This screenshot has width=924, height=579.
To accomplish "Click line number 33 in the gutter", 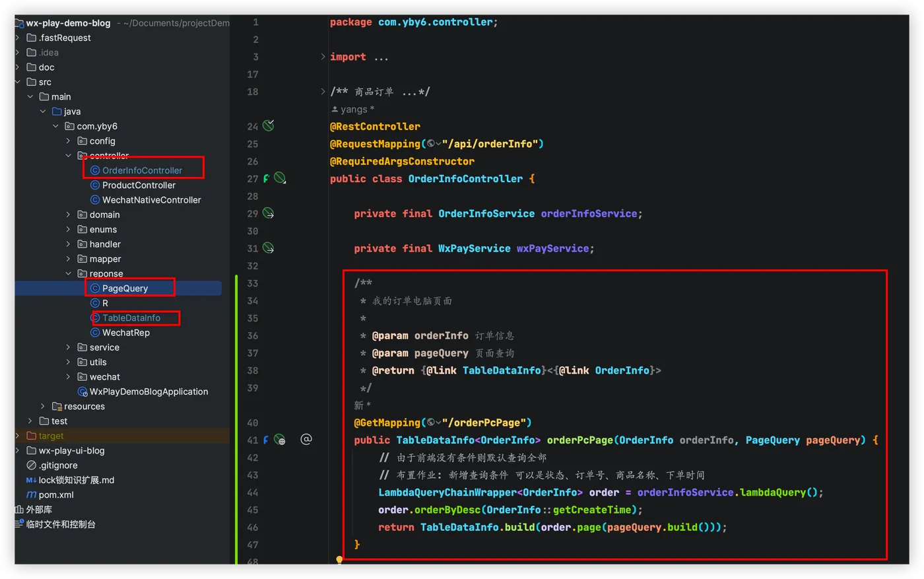I will click(253, 283).
